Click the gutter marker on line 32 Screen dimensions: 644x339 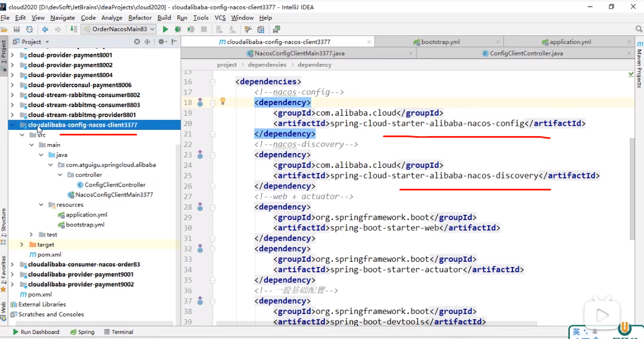200,249
